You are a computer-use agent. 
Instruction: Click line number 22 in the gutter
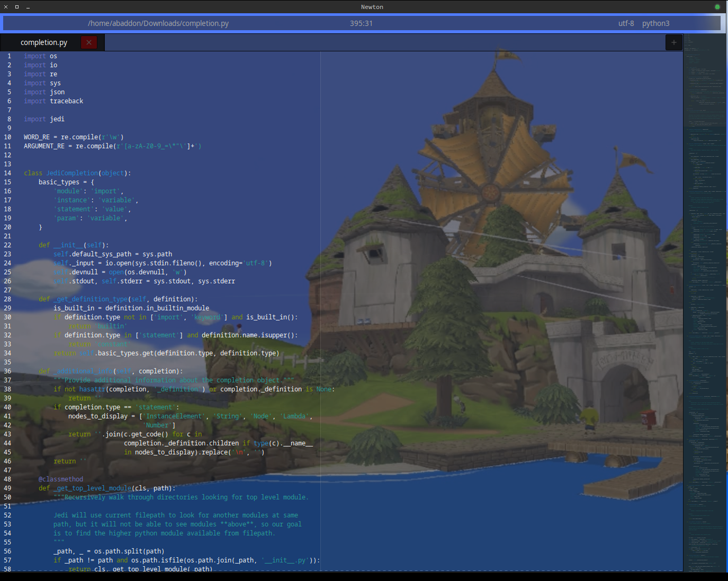[x=7, y=245]
